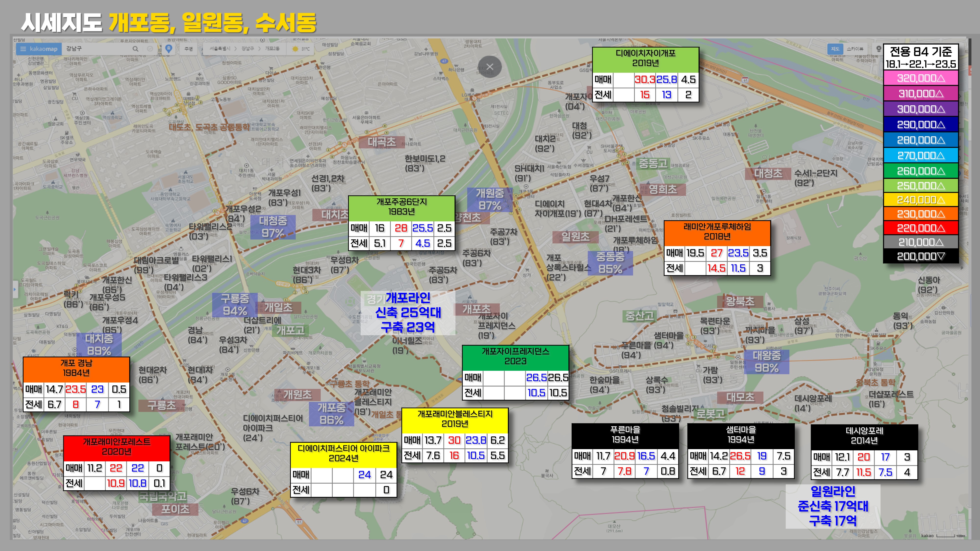Click the circular checkmark icon in search bar
This screenshot has height=551, width=980.
(150, 49)
